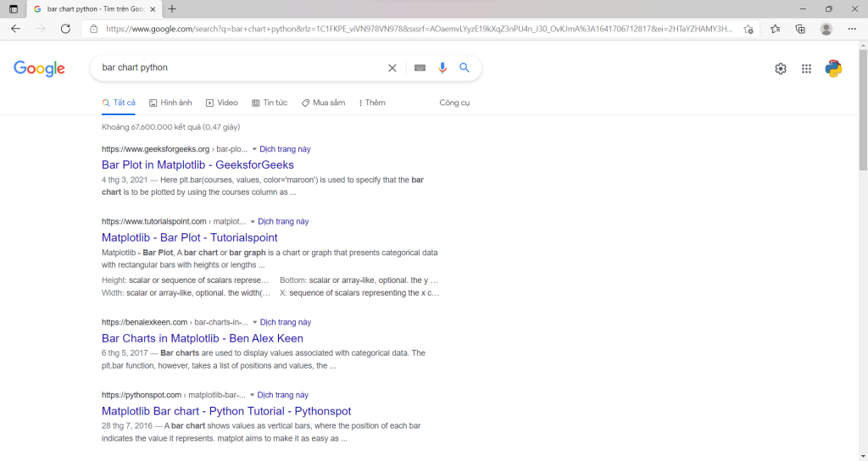The image size is (868, 461).
Task: Expand GeeksforGeeks result options arrow
Action: [x=254, y=149]
